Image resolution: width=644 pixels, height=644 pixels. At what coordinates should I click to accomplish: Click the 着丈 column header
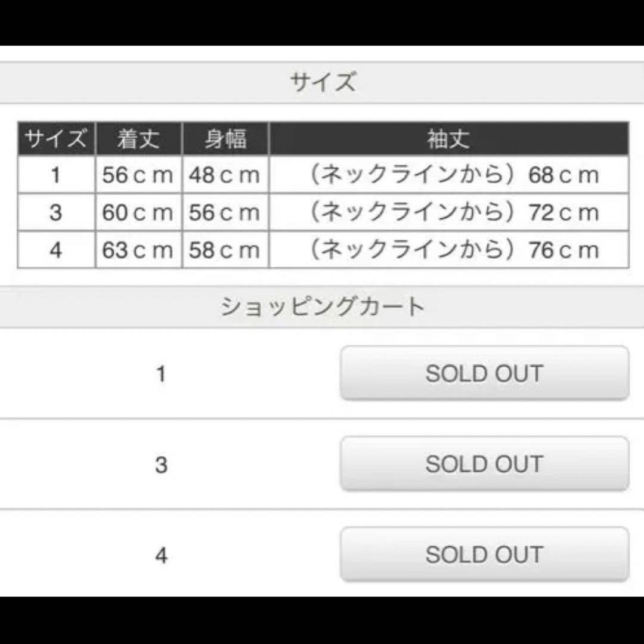coord(138,138)
